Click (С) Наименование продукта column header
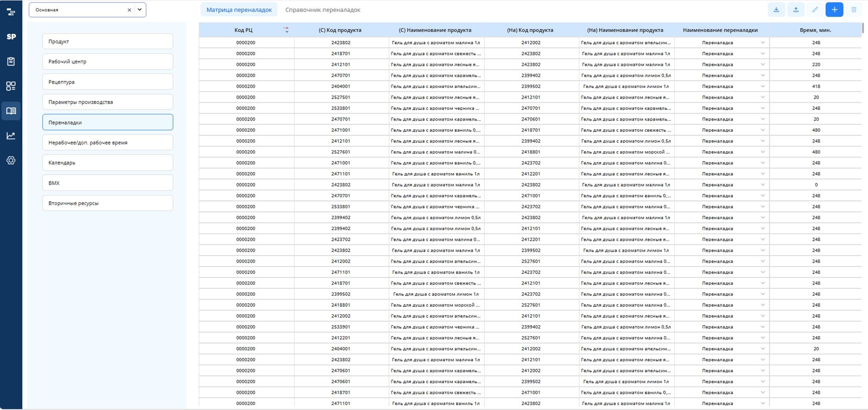Viewport: 868px width, 410px height. [x=435, y=30]
